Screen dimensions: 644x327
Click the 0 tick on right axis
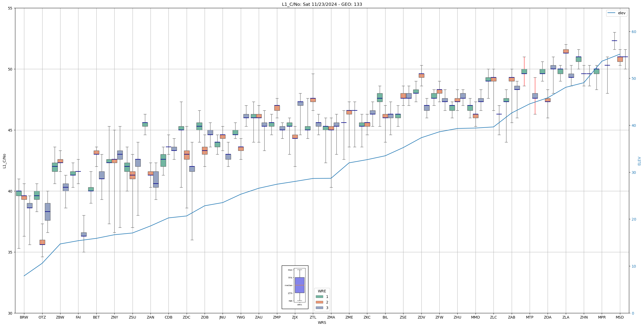coord(633,313)
